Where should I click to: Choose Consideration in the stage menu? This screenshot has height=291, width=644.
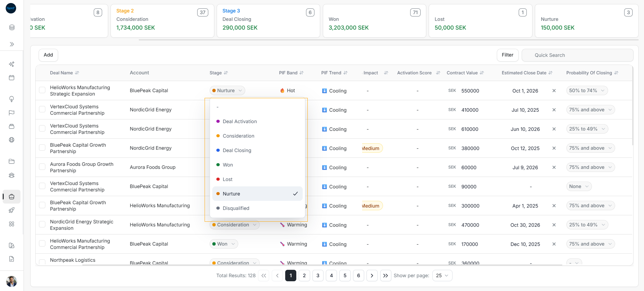tap(257, 136)
